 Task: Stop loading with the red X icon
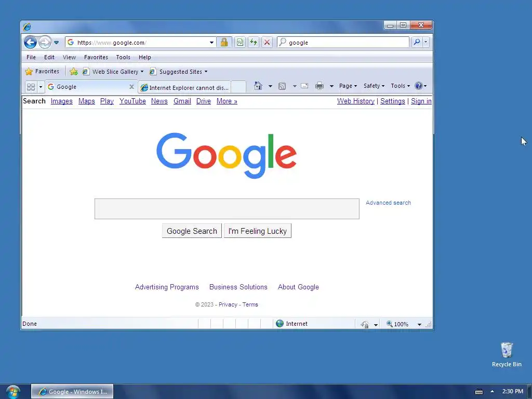(x=267, y=42)
